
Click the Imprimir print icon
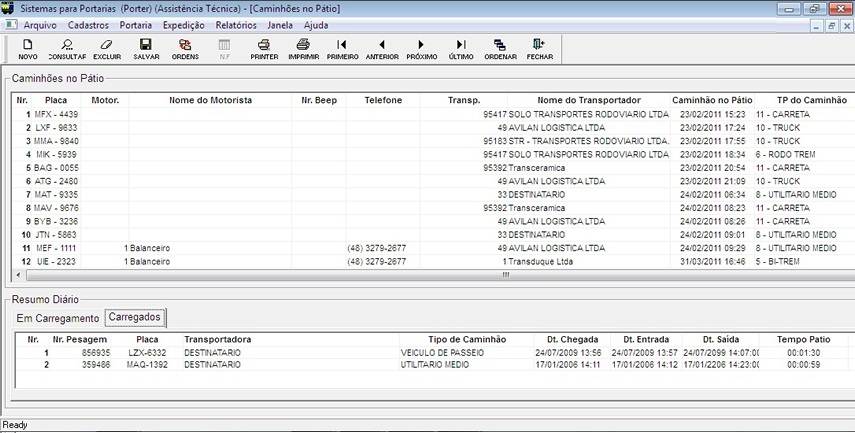coord(303,49)
